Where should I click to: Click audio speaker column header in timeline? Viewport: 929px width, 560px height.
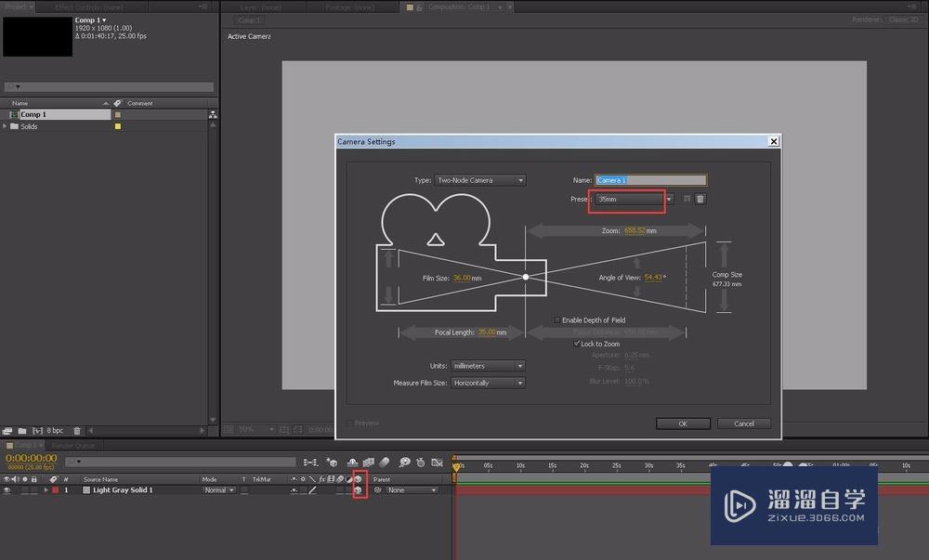16,479
